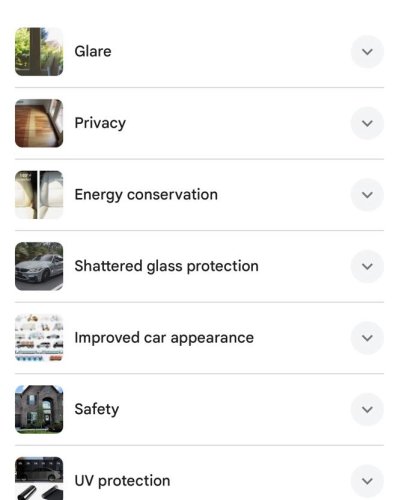Expand Shattered glass protection chevron
Viewport: 399px width, 500px height.
coord(367,266)
